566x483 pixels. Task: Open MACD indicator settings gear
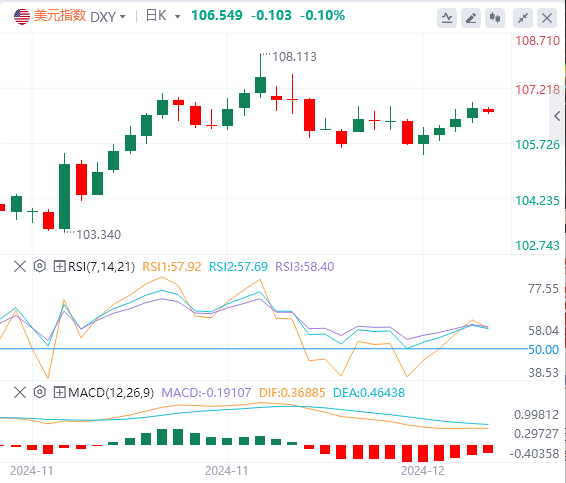(x=40, y=392)
